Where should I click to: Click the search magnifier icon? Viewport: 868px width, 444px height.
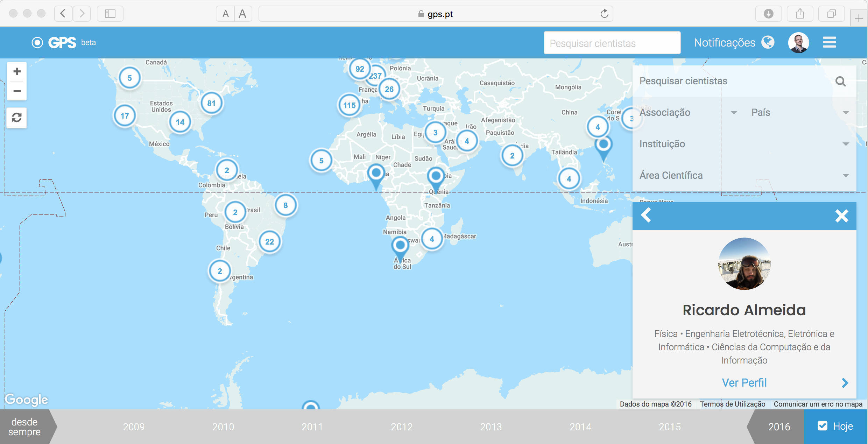coord(840,82)
